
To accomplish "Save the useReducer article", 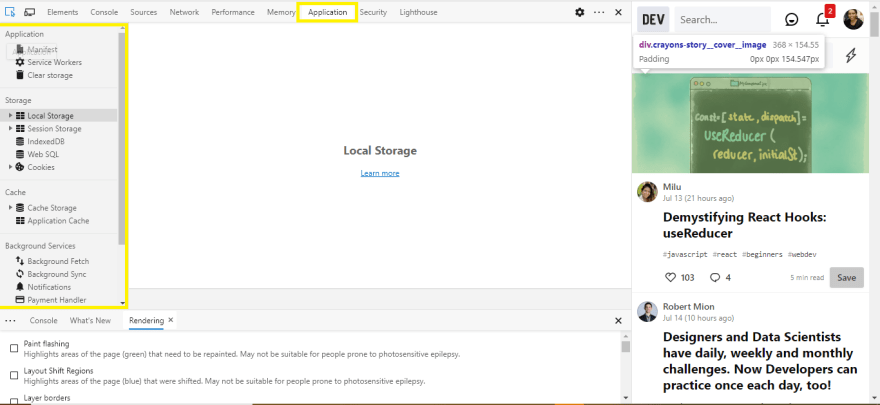I will pos(846,278).
